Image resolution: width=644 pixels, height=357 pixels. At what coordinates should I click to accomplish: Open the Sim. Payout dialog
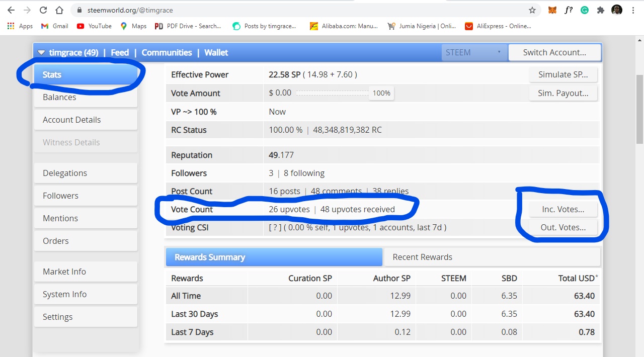click(x=563, y=93)
